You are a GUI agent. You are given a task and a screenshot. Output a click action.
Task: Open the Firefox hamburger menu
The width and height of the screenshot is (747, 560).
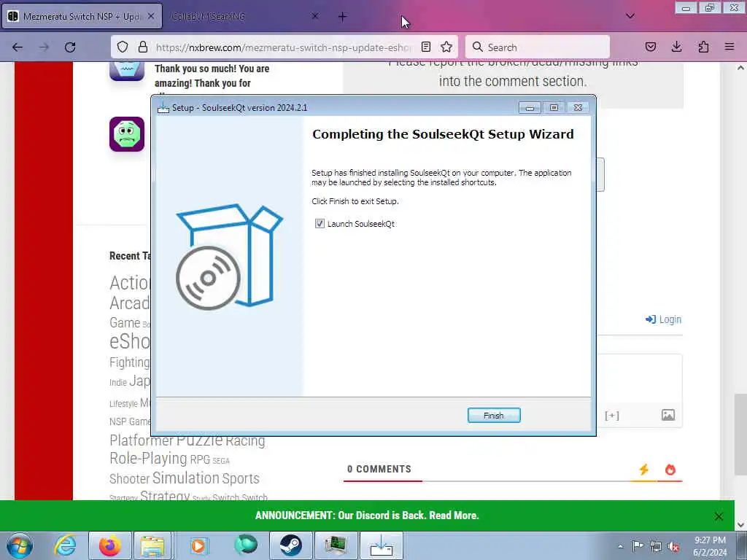tap(729, 47)
